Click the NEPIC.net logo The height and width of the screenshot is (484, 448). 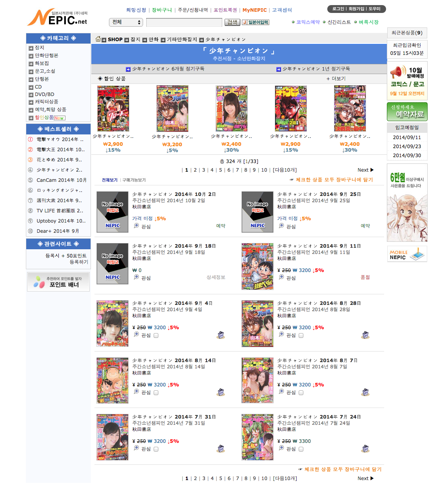[58, 18]
